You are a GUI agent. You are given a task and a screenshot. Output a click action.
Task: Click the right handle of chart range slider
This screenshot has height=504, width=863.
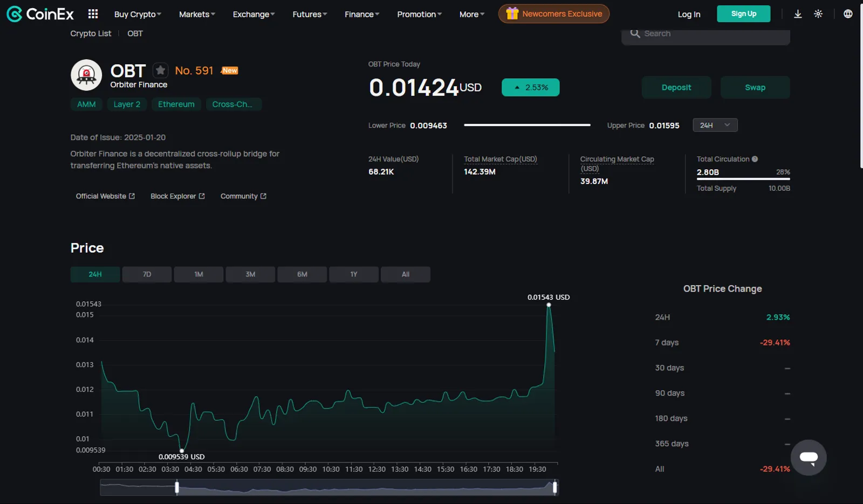point(555,488)
